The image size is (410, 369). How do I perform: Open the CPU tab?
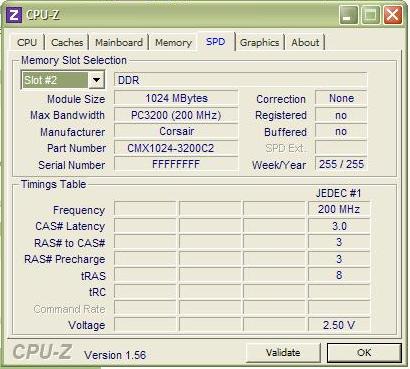click(x=27, y=43)
